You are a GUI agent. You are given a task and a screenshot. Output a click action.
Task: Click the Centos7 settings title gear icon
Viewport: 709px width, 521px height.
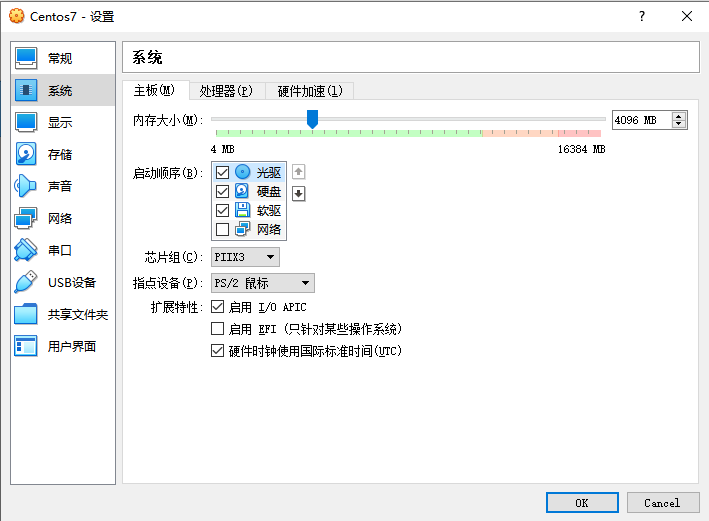[17, 16]
